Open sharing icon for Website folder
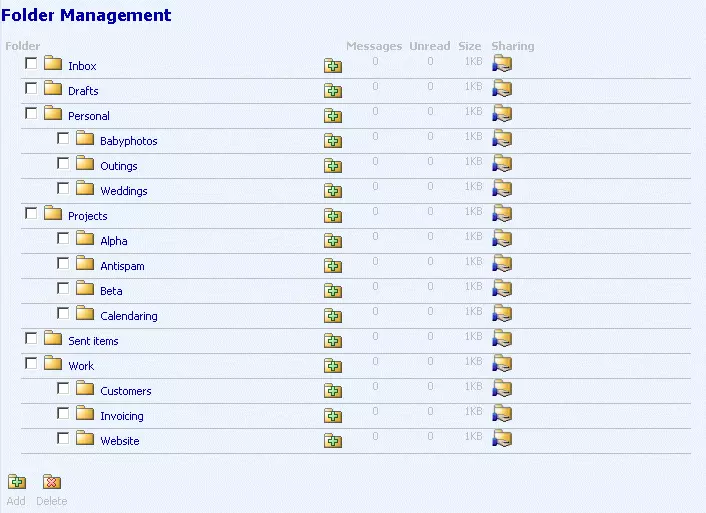Viewport: 706px width, 513px height. [x=502, y=440]
